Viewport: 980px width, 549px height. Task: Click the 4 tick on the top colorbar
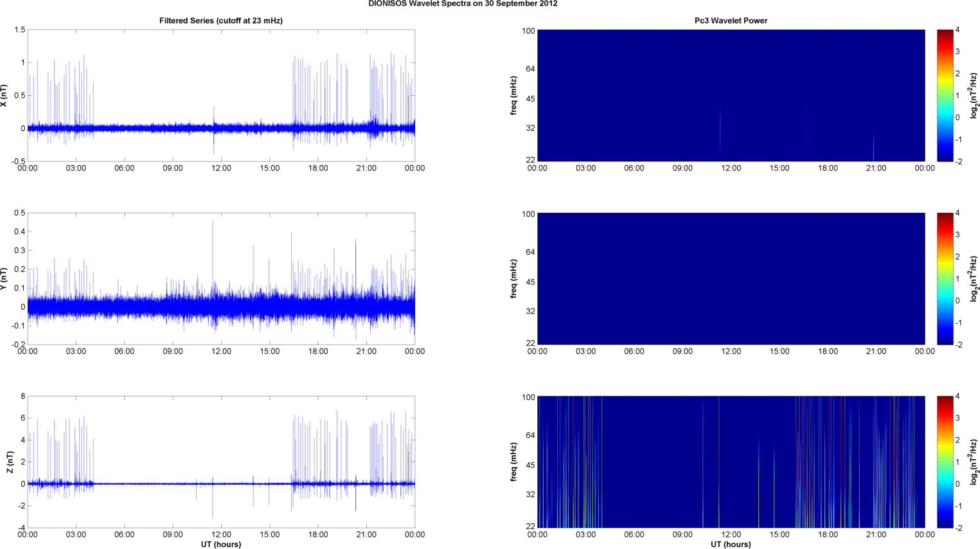pyautogui.click(x=958, y=30)
